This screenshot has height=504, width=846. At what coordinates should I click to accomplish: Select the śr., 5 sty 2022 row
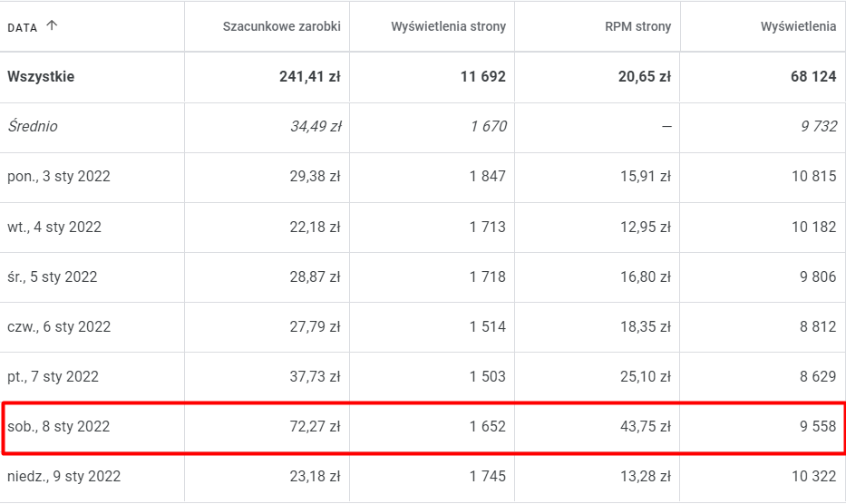[x=53, y=276]
